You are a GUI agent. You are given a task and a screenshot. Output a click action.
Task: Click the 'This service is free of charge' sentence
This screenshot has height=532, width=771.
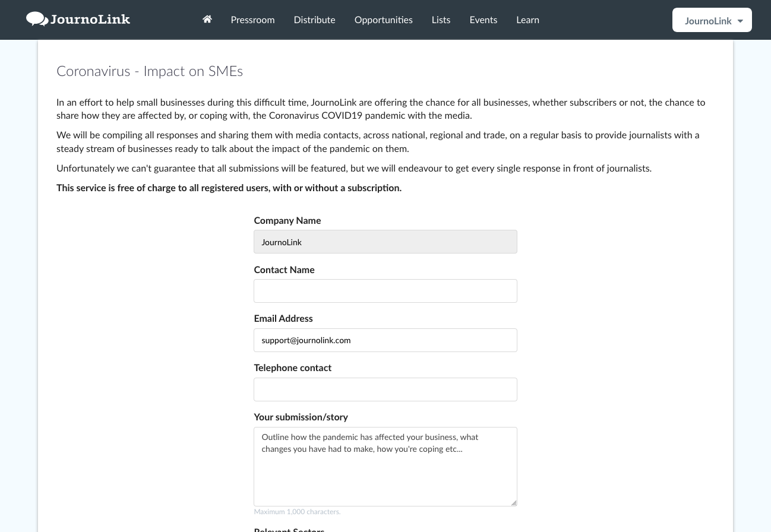pyautogui.click(x=229, y=188)
